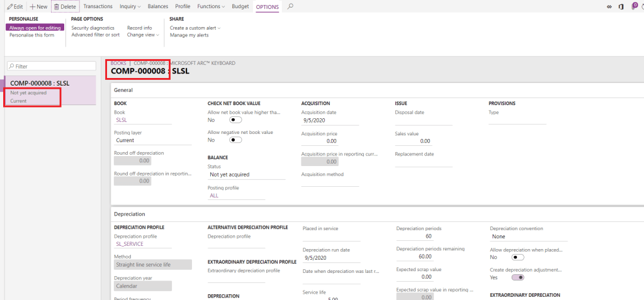The image size is (644, 300).
Task: Open the search magnifier in action bar
Action: [x=290, y=6]
